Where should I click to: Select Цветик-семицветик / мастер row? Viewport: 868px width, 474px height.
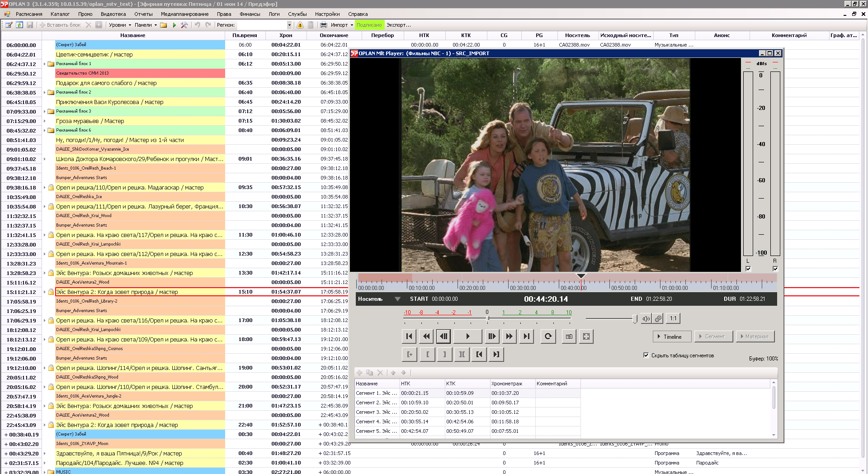click(x=140, y=54)
